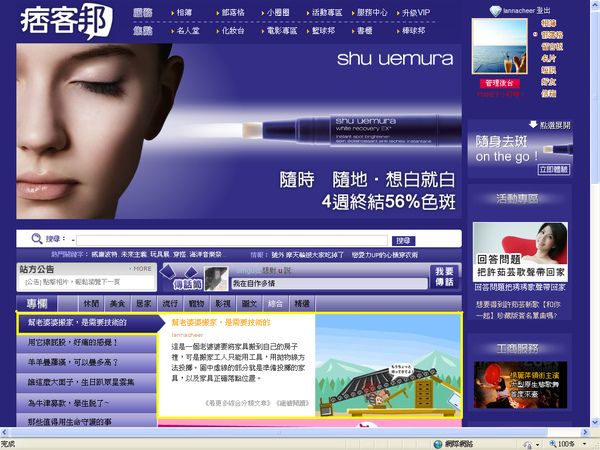Select the 羊羊疊羅漢 article row
600x450 pixels.
click(86, 362)
